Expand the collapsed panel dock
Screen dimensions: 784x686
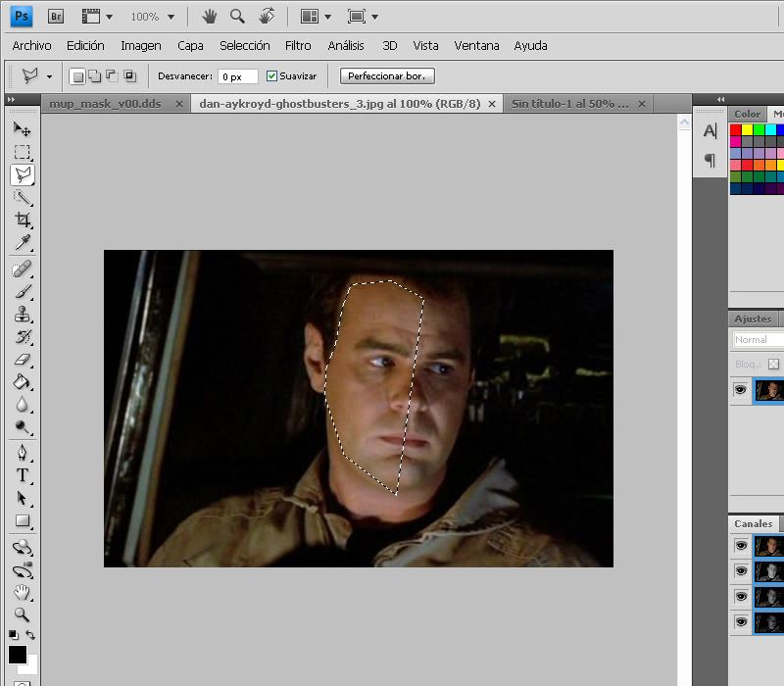(x=720, y=100)
